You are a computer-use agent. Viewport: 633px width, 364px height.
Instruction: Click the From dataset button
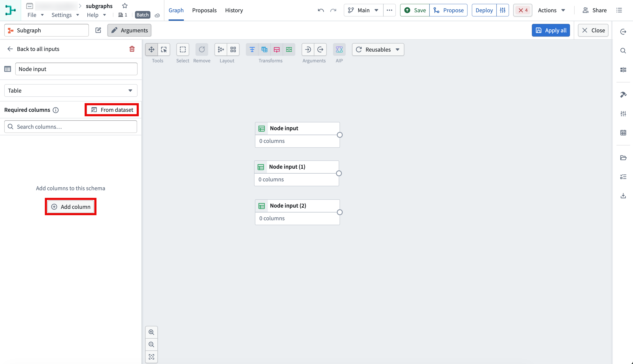pos(112,110)
